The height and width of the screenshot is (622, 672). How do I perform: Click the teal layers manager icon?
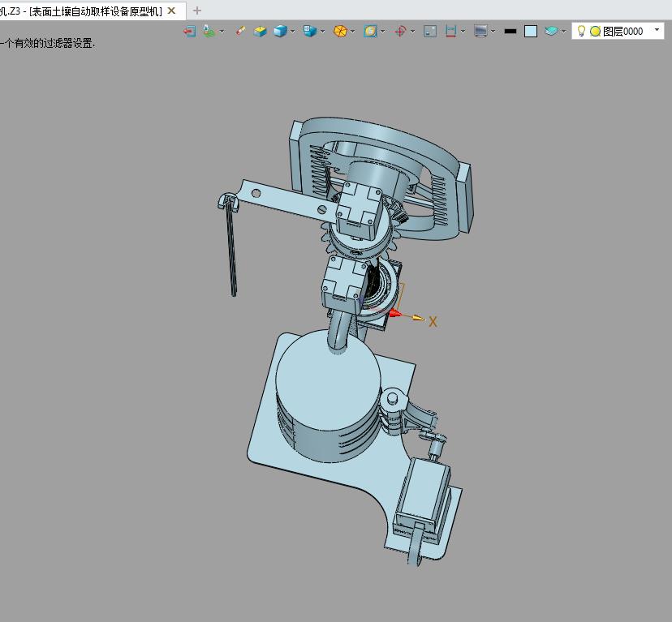(x=551, y=32)
